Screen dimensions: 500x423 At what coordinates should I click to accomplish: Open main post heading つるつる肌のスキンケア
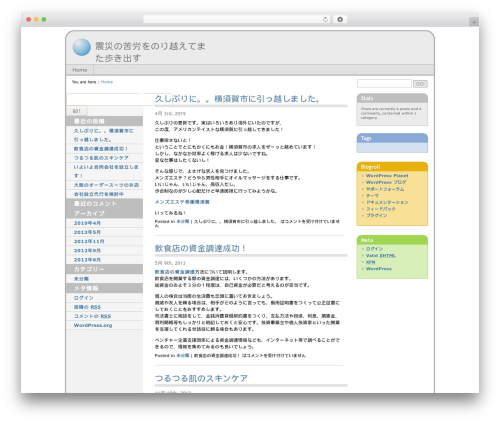click(201, 378)
